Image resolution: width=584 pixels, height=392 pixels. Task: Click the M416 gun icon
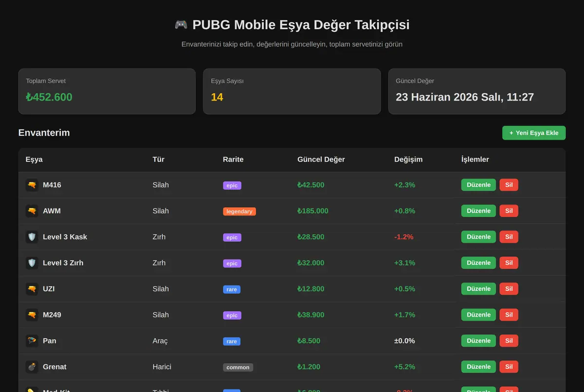(32, 185)
